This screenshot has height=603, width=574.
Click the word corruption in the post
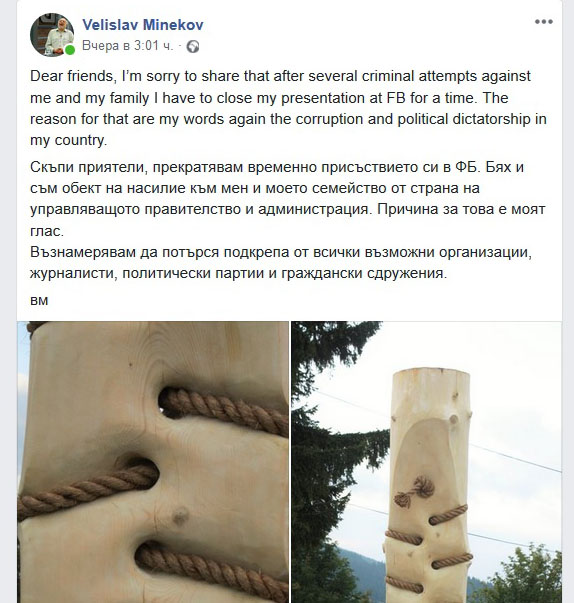329,119
